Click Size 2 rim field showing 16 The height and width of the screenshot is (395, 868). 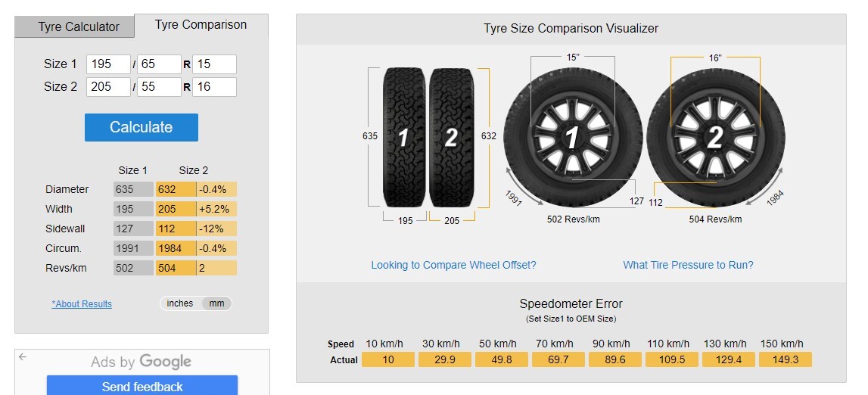(214, 87)
